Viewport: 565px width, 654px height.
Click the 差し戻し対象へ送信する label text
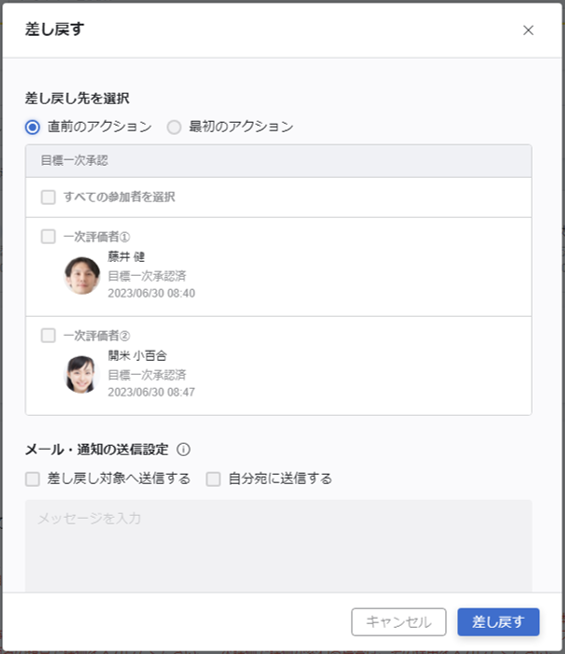pos(119,478)
